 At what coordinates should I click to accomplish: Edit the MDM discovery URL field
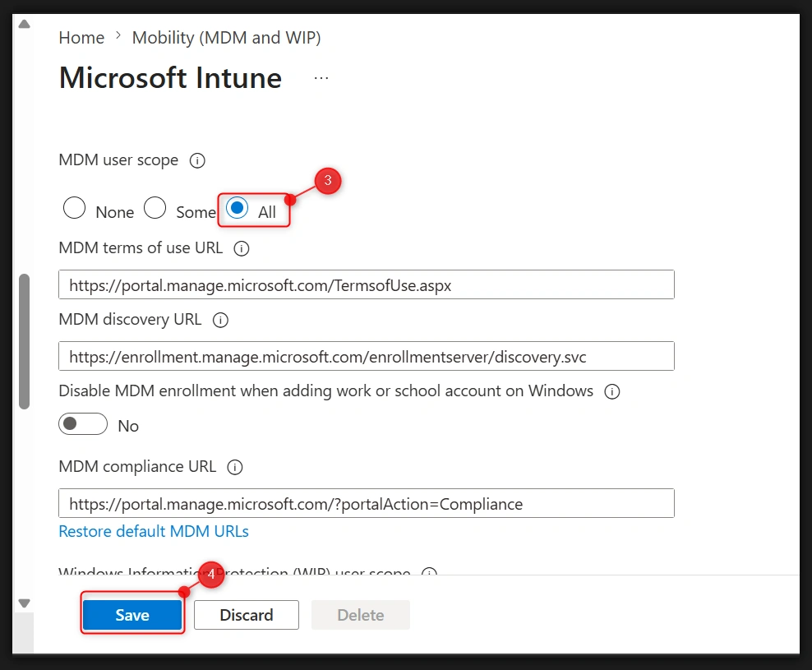[366, 356]
